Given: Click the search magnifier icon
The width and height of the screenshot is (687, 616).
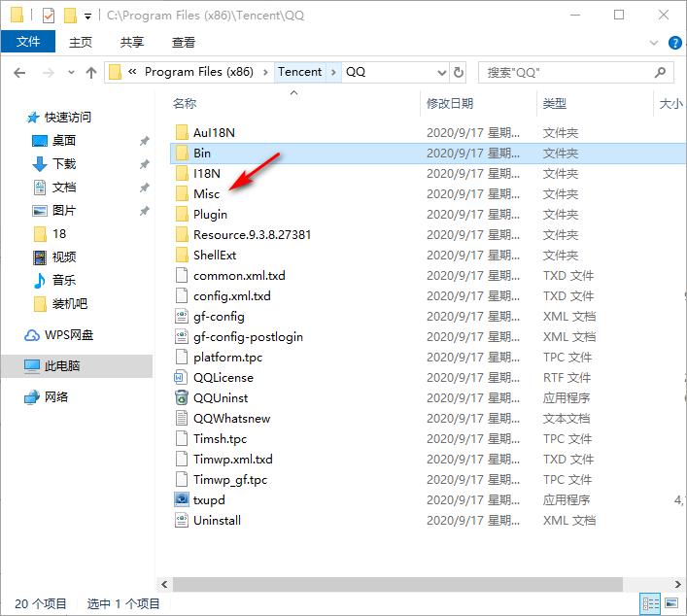Looking at the screenshot, I should pyautogui.click(x=660, y=72).
